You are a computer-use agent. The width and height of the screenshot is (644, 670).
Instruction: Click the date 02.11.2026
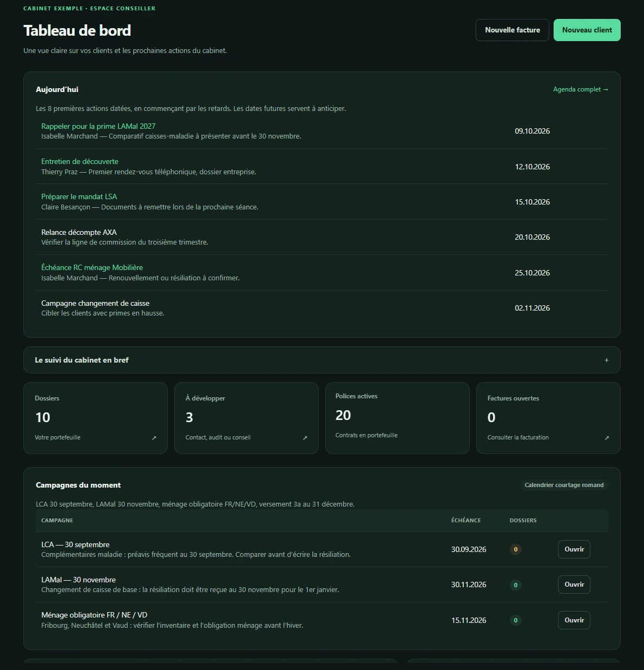click(533, 308)
